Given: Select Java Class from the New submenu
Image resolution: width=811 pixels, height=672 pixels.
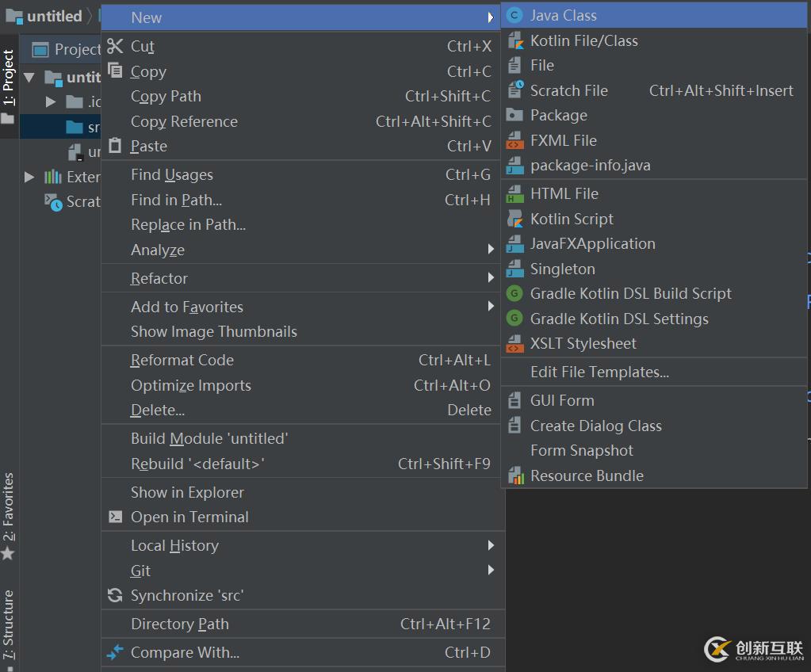Looking at the screenshot, I should [x=654, y=16].
